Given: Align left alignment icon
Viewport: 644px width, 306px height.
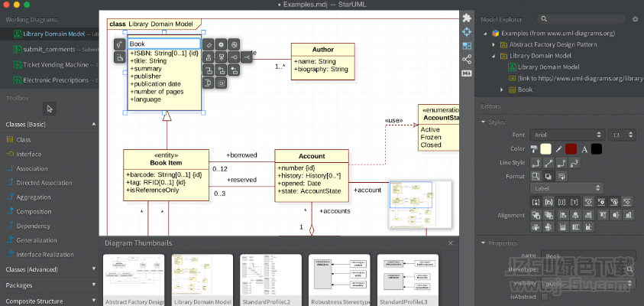Looking at the screenshot, I should [563, 215].
